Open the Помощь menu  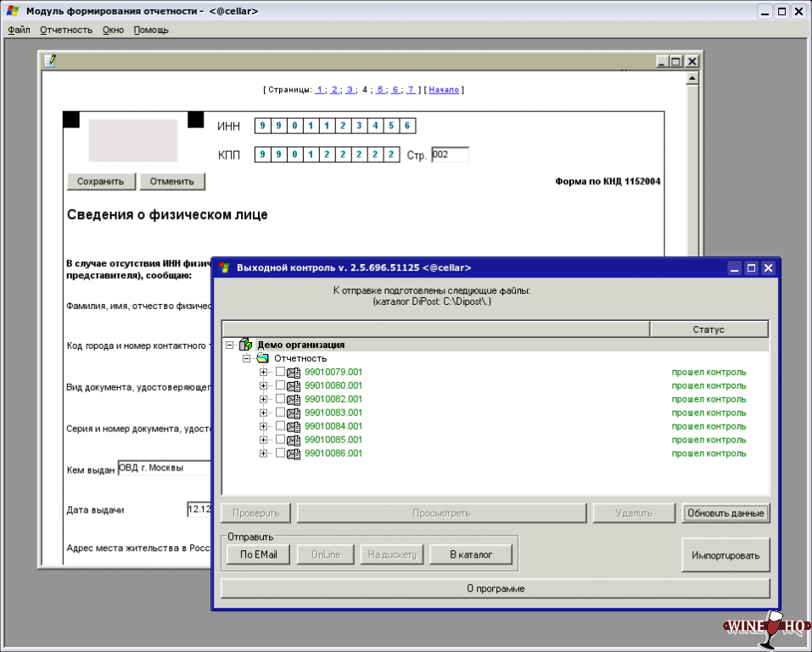151,30
